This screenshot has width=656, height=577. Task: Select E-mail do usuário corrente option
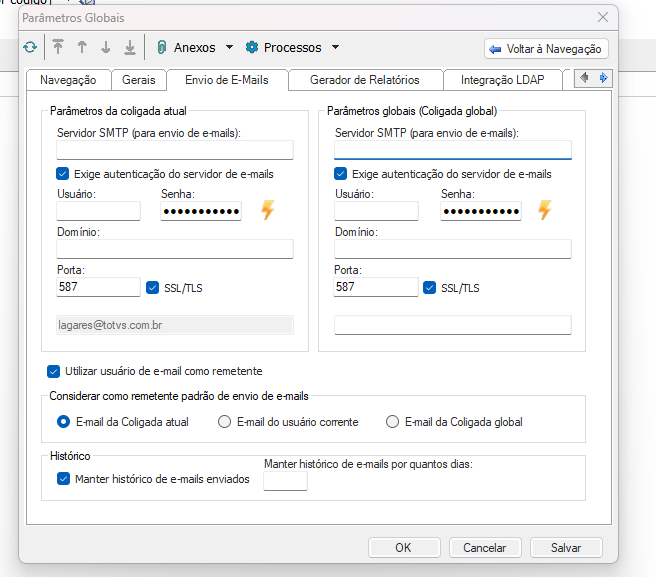pyautogui.click(x=226, y=422)
